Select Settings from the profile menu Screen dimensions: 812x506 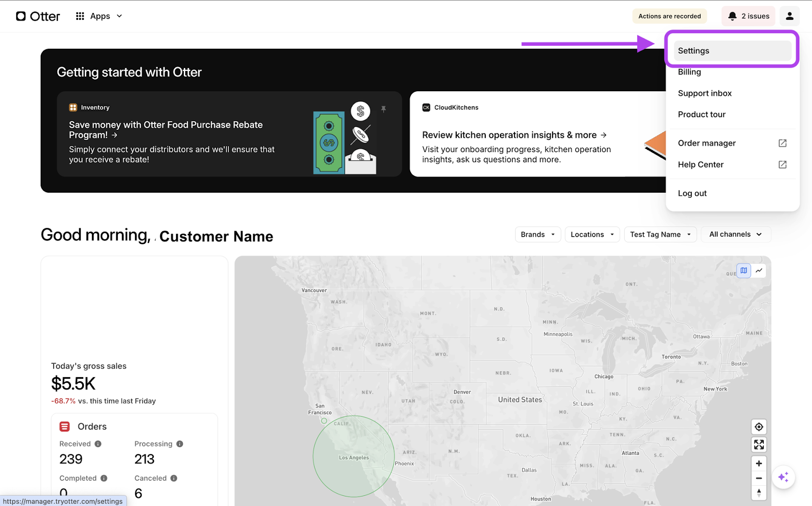(732, 51)
